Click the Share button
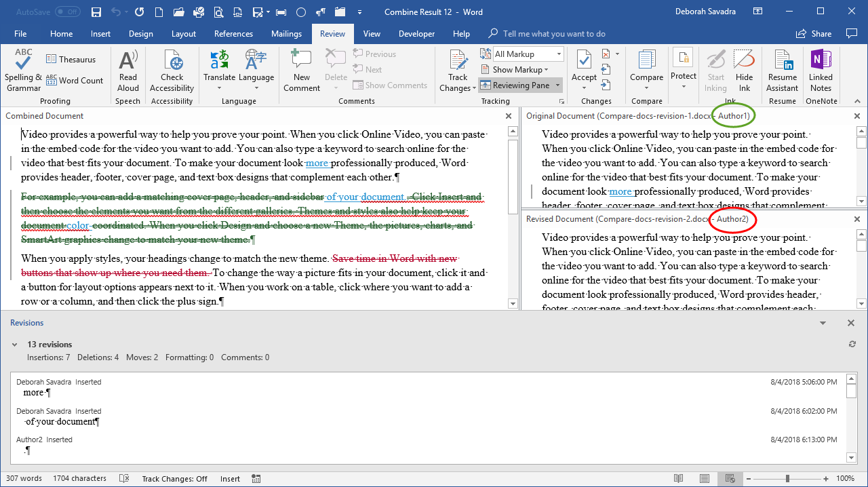 tap(814, 34)
